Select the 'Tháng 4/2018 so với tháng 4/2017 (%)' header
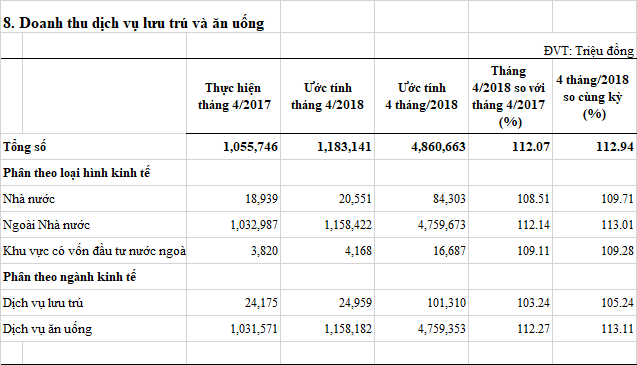This screenshot has height=365, width=637. 509,96
